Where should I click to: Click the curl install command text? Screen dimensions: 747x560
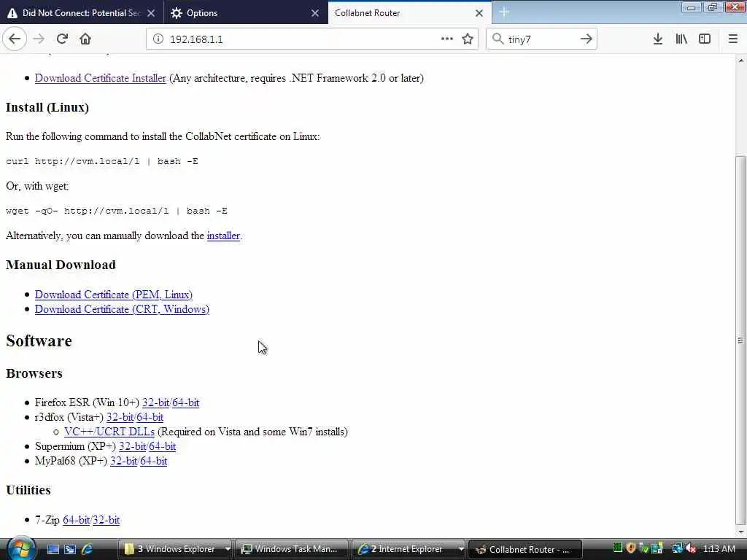point(102,161)
